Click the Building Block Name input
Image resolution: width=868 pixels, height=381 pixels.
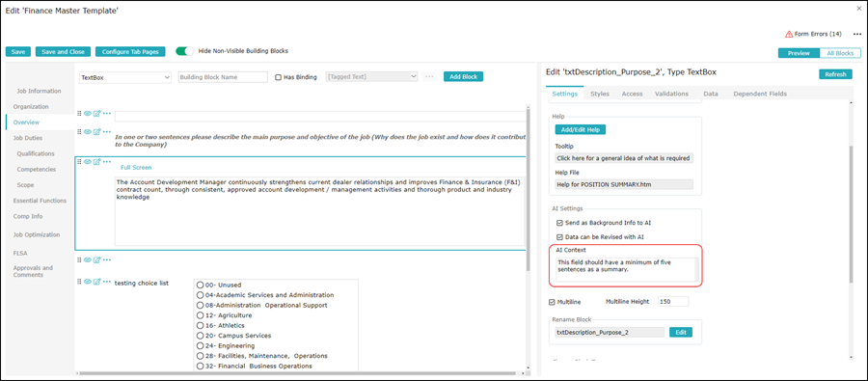point(223,77)
